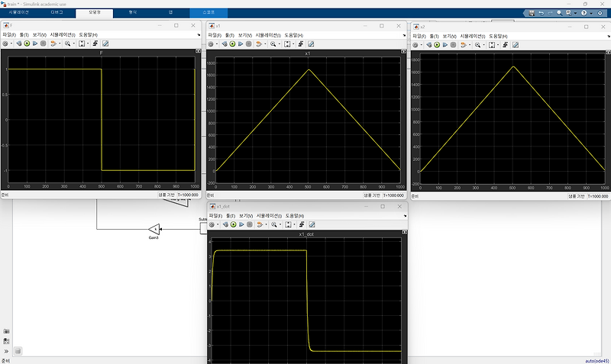The height and width of the screenshot is (364, 611).
Task: Select zoom tool in x1 scope
Action: coord(273,44)
